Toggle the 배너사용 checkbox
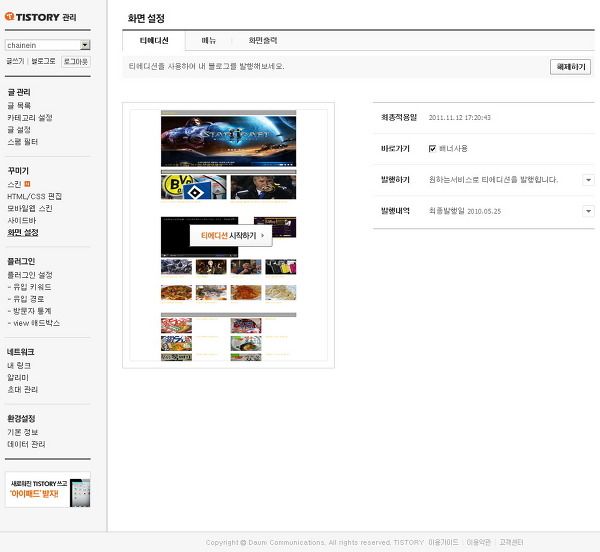Viewport: 600px width, 552px height. point(432,148)
